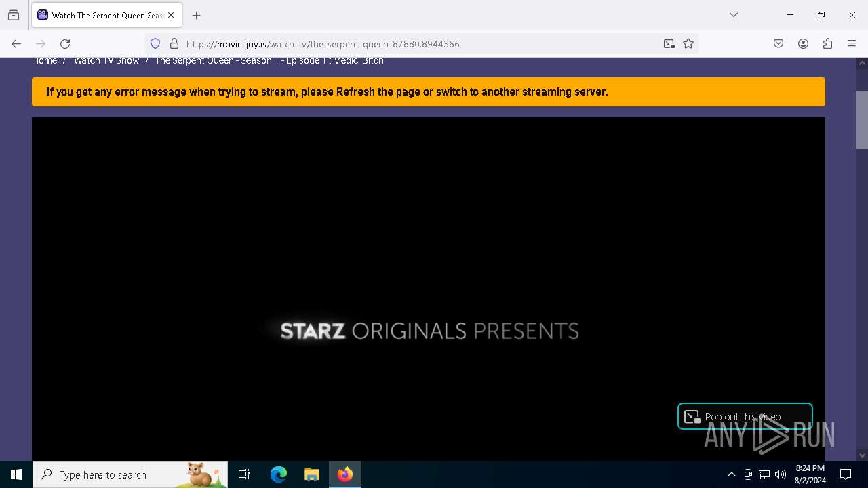The width and height of the screenshot is (868, 488).
Task: Go to Home breadcrumb link
Action: [44, 60]
